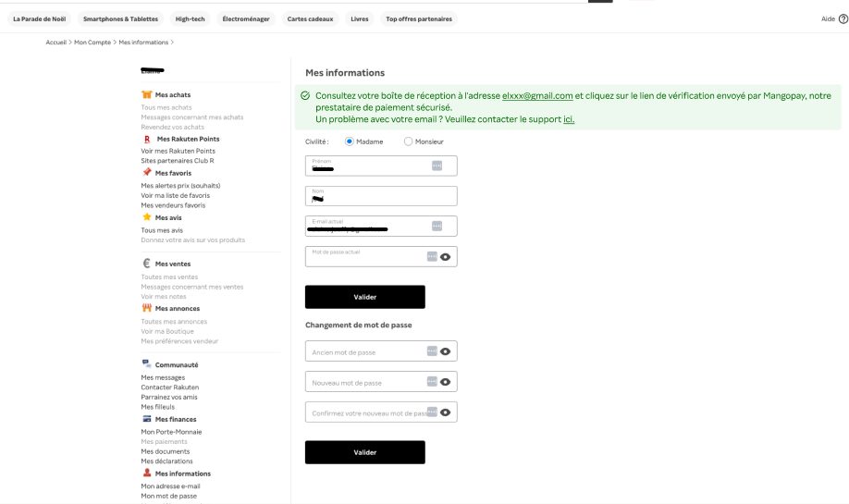Click the Mes avis star icon

pos(146,217)
